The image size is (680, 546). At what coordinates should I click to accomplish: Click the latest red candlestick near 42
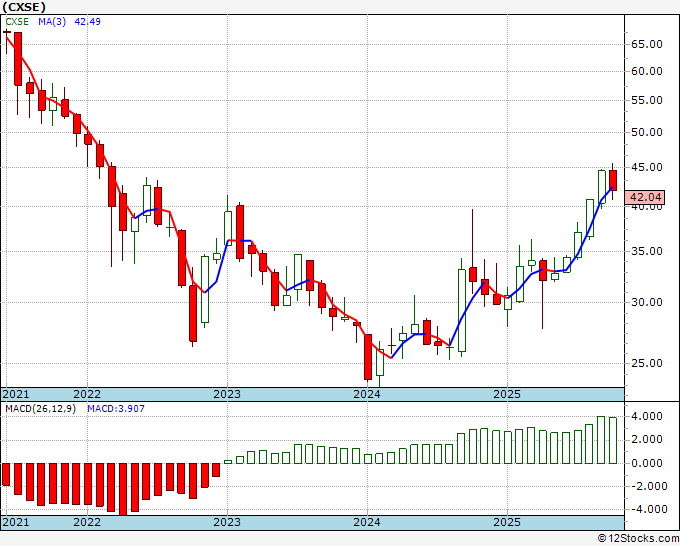(613, 180)
